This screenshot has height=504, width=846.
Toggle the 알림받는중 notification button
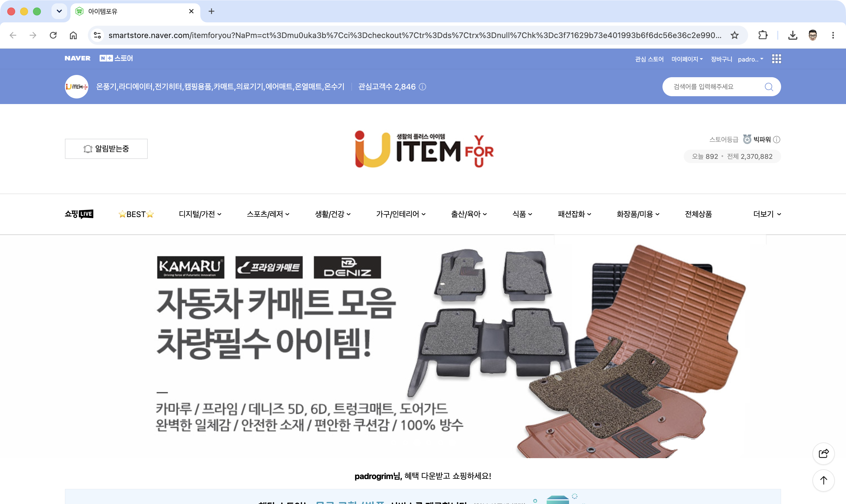pyautogui.click(x=106, y=149)
